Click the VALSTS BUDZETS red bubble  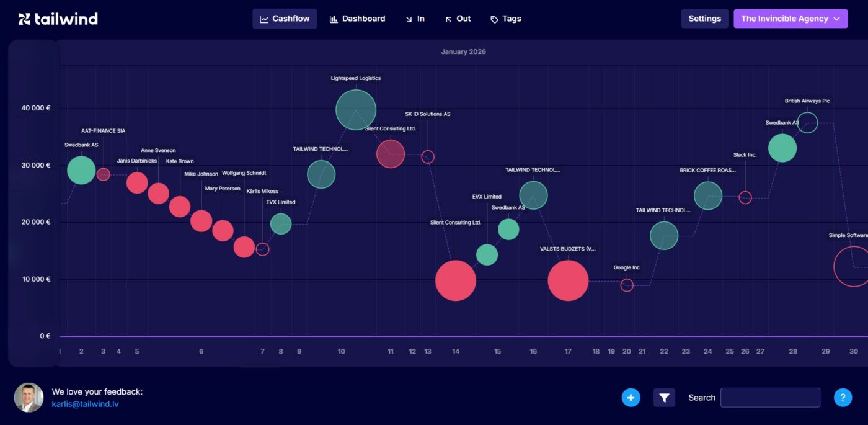tap(568, 280)
